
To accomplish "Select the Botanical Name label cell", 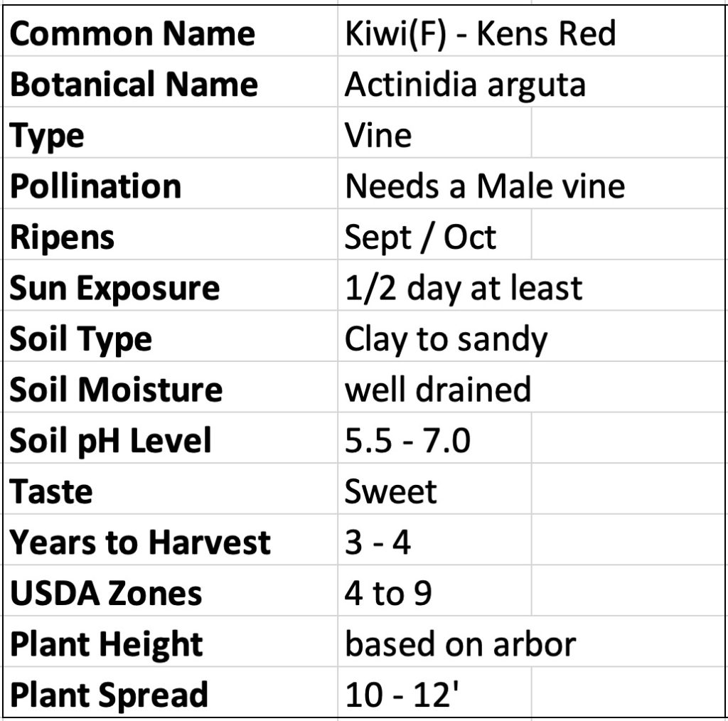I will [134, 85].
